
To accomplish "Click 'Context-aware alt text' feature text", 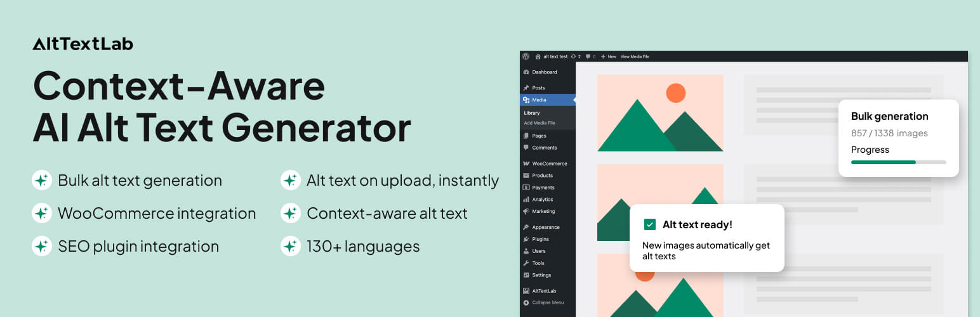I will [387, 214].
